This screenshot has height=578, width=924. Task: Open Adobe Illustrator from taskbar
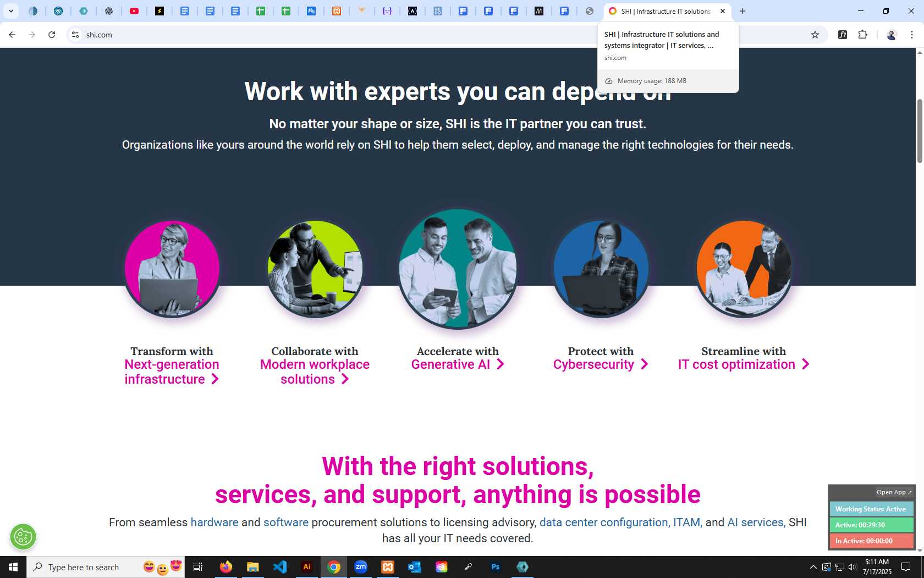[x=307, y=567]
